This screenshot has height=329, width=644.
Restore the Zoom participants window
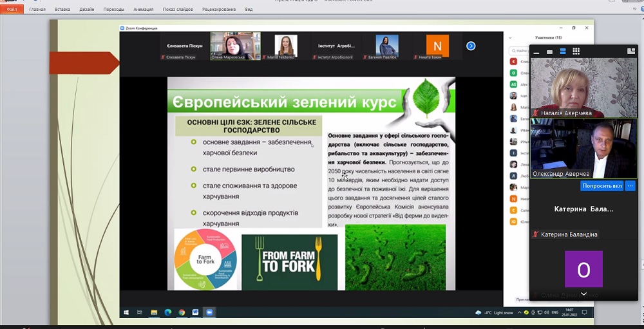574,28
